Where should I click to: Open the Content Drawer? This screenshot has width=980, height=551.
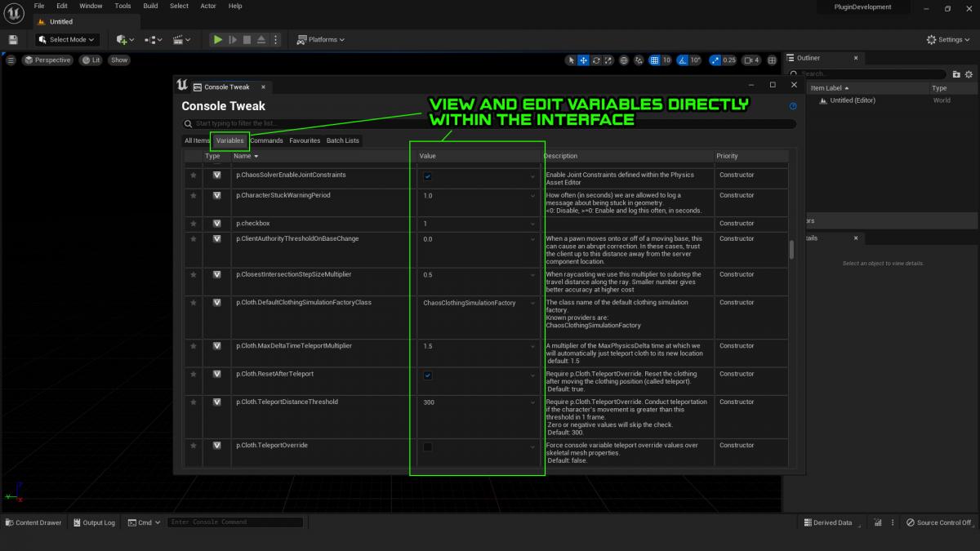33,522
